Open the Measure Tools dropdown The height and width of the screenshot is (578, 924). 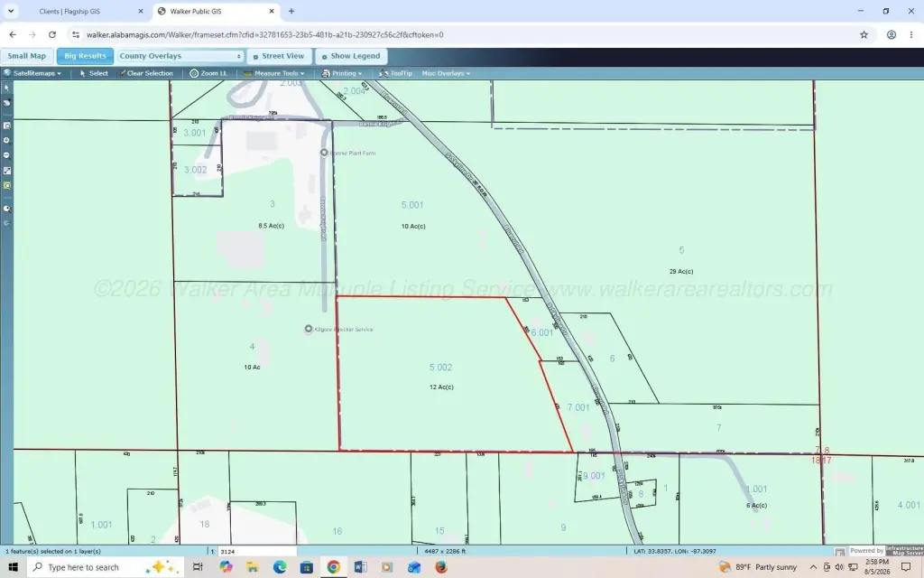pyautogui.click(x=274, y=73)
